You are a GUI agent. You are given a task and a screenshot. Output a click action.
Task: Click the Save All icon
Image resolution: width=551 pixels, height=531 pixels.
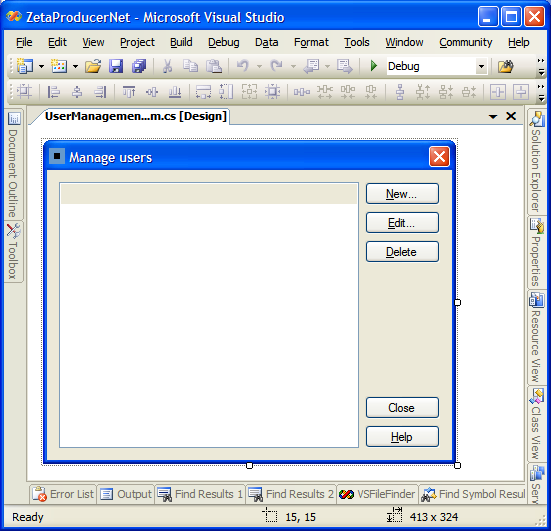point(139,66)
